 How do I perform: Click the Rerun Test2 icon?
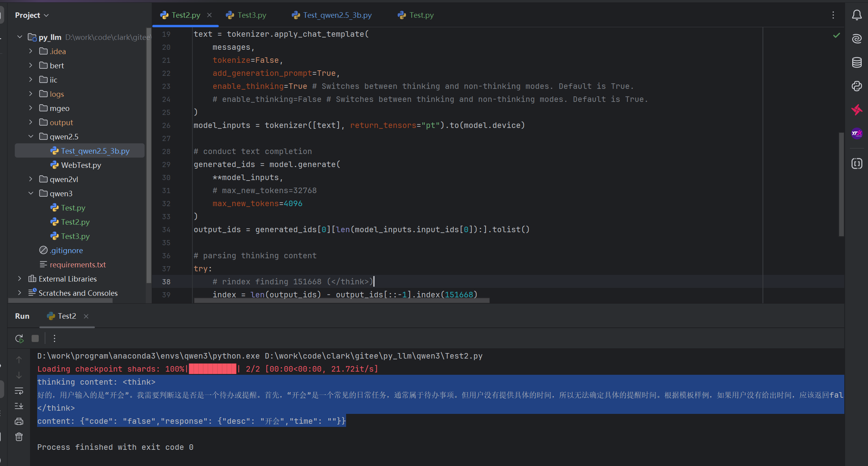coord(19,338)
